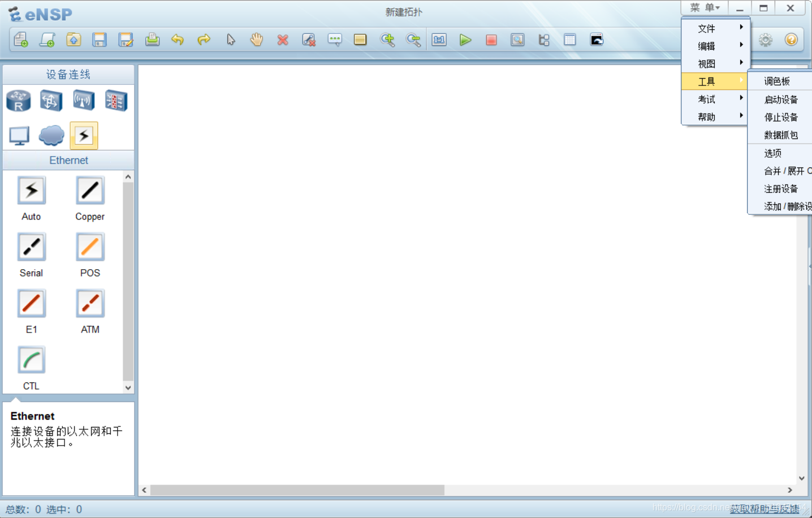Viewport: 812px width, 518px height.
Task: Select the pointer cursor tool
Action: click(x=231, y=40)
